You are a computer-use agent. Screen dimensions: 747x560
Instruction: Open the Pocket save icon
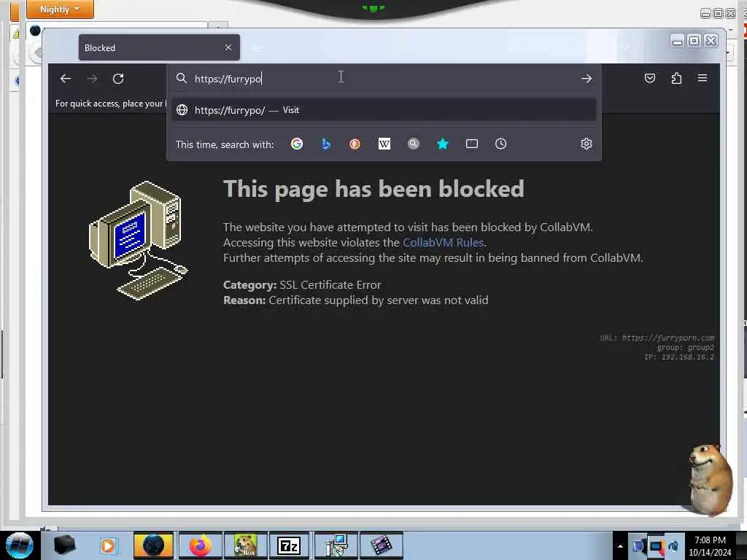click(x=650, y=78)
